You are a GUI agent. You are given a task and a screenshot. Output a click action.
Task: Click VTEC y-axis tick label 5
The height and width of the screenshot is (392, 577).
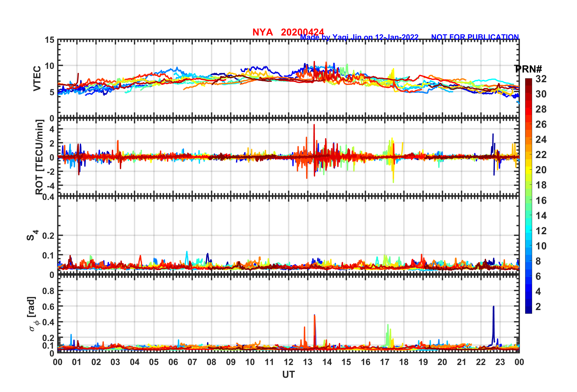pos(52,92)
